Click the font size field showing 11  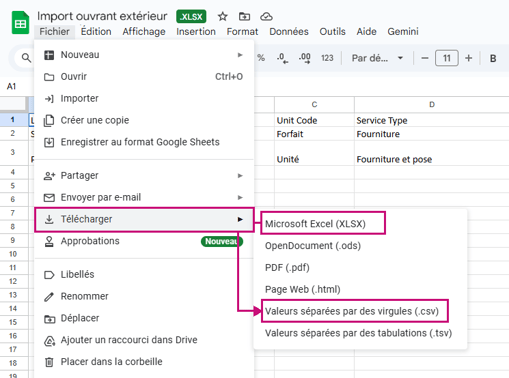coord(447,58)
